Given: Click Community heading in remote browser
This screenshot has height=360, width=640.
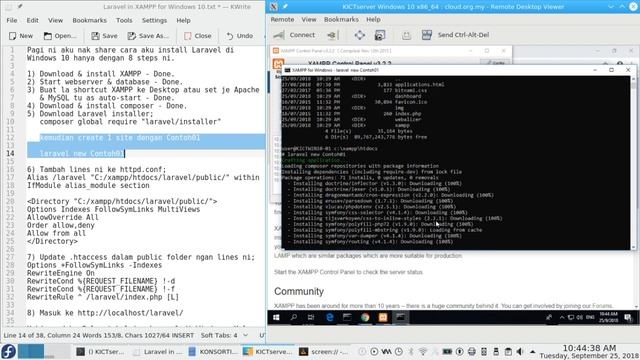Looking at the screenshot, I should pos(299,291).
